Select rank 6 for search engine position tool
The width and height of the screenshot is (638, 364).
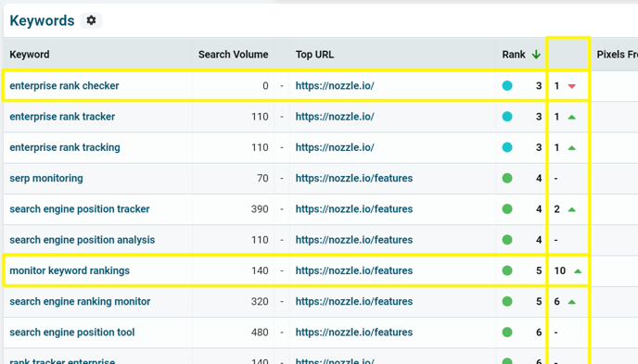pyautogui.click(x=539, y=333)
